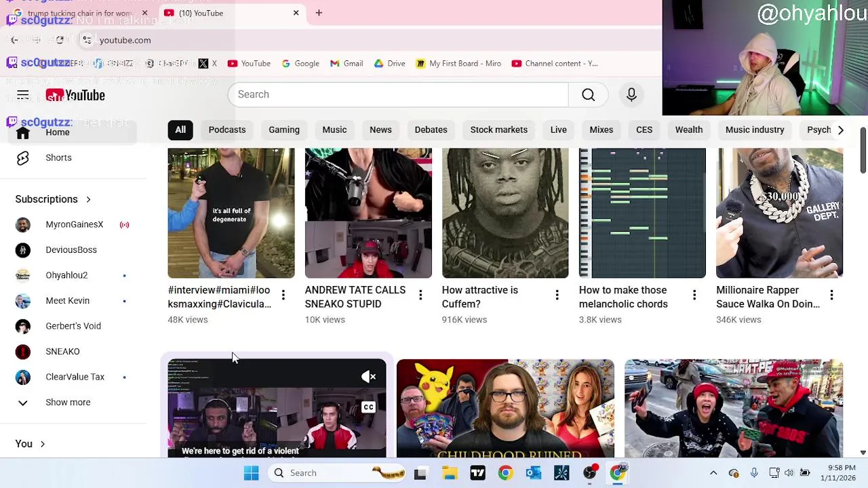
Task: Click the page vertical scrollbar
Action: 863,149
